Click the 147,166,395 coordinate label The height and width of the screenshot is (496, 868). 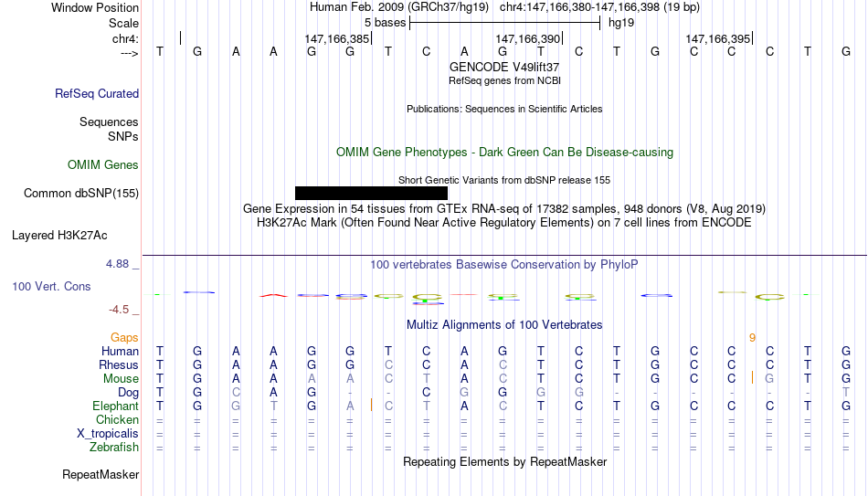[x=718, y=38]
